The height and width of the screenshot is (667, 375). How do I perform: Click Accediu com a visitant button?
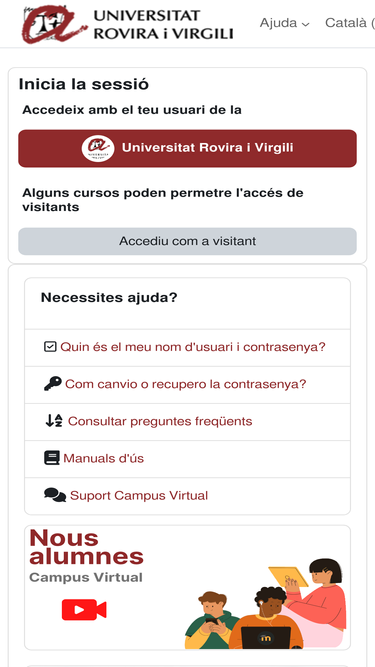click(x=188, y=241)
